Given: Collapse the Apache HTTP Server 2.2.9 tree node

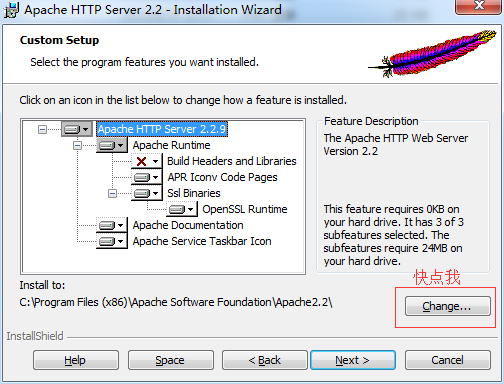Looking at the screenshot, I should tap(42, 129).
